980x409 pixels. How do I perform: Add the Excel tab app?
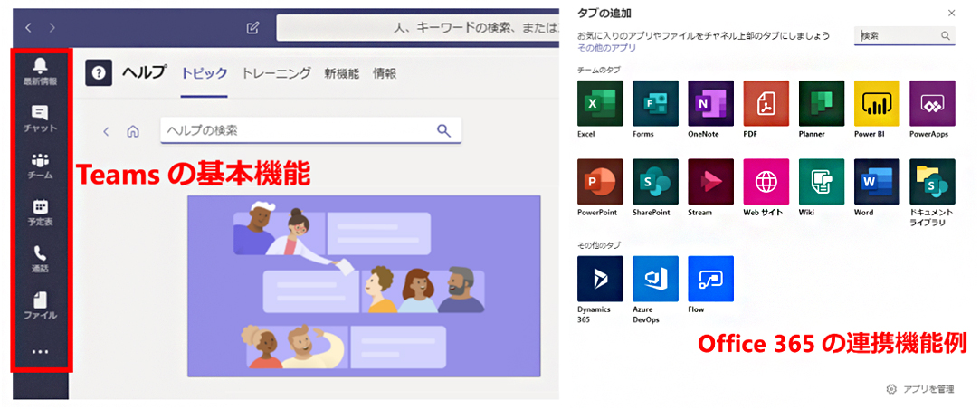[x=601, y=103]
